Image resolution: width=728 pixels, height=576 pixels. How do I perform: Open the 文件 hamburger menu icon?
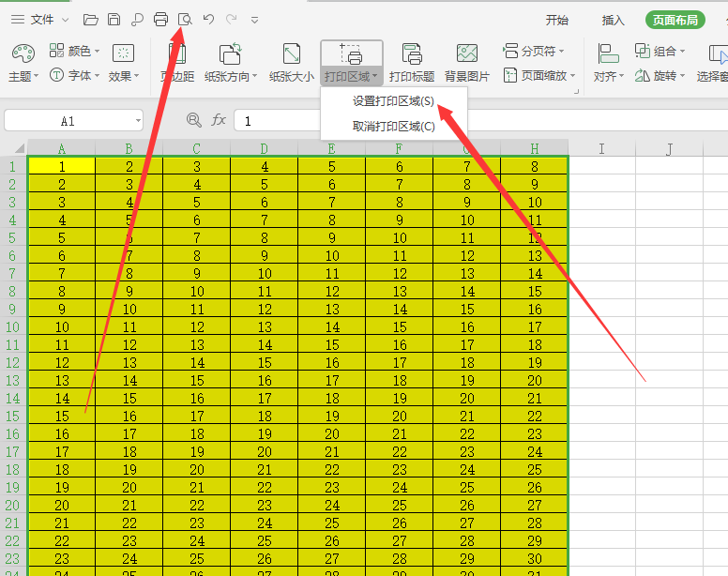(x=18, y=20)
